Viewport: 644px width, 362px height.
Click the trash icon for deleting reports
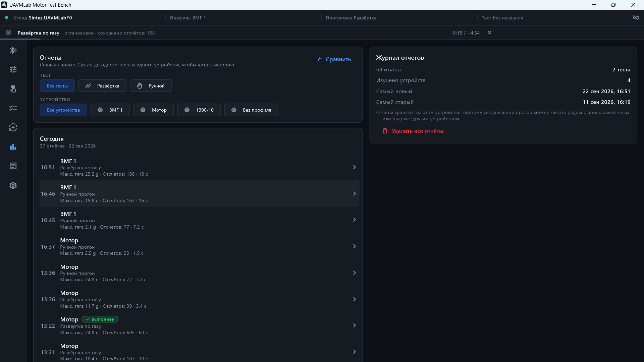pyautogui.click(x=385, y=131)
